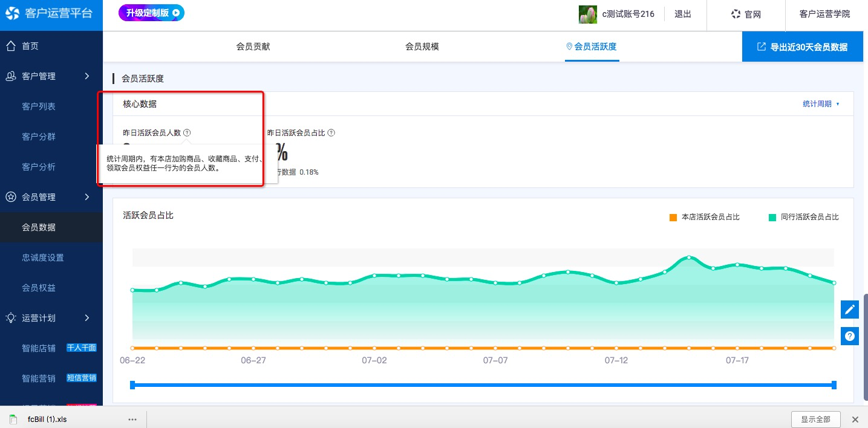Viewport: 868px width, 428px height.
Task: Click the play icon in 升级定制版 badge
Action: (175, 12)
